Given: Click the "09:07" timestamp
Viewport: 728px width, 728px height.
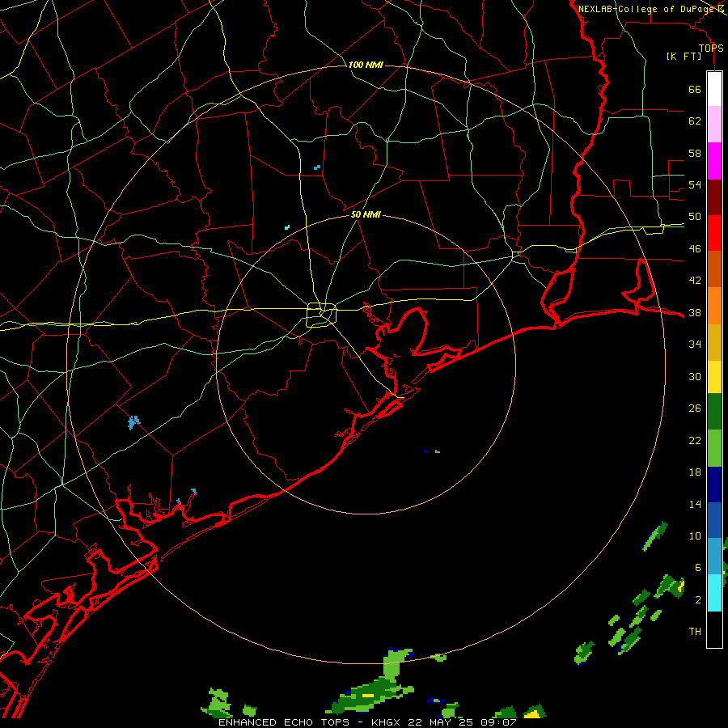Looking at the screenshot, I should pos(498,722).
